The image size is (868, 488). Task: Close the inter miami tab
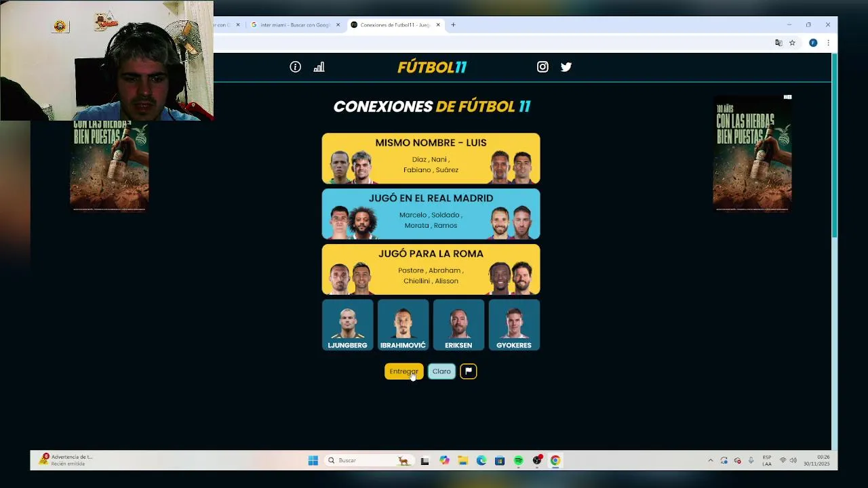click(x=338, y=25)
